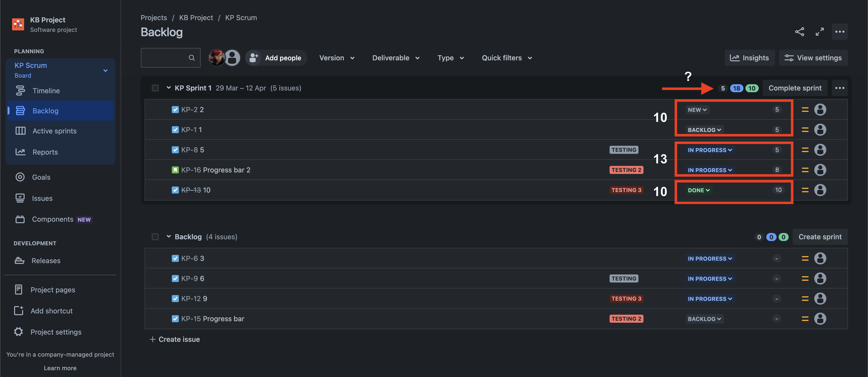868x377 pixels.
Task: Click the search magnifier icon
Action: coord(192,58)
